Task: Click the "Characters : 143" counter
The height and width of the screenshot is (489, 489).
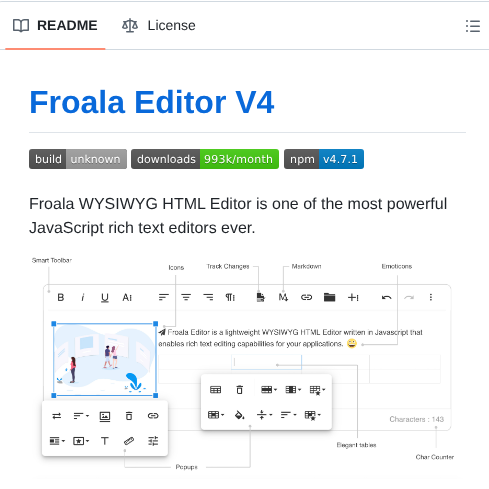Action: click(417, 419)
